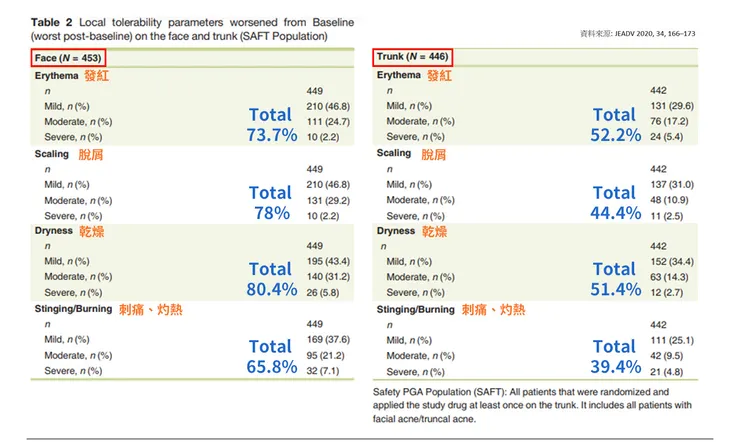
Task: Click the 44.4% trunk scaling total
Action: point(615,213)
